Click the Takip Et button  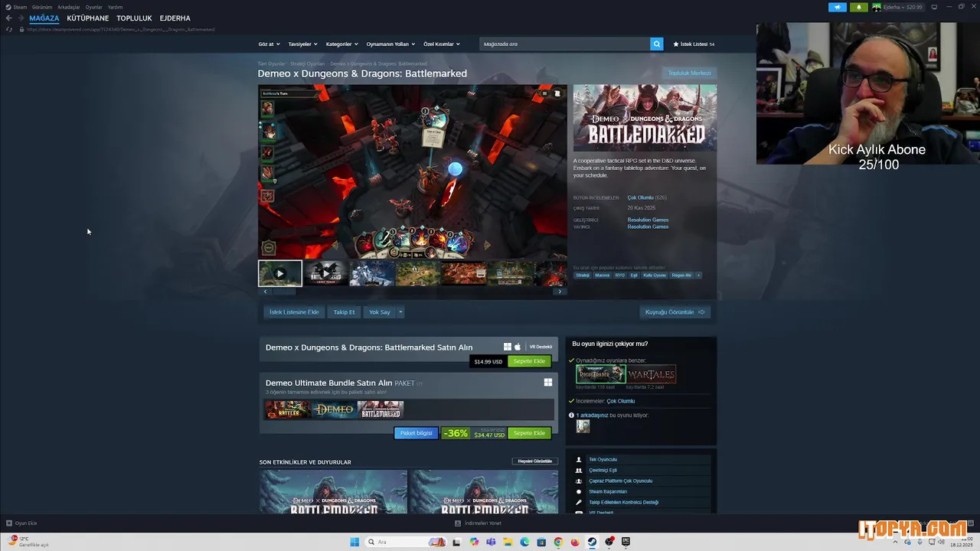point(344,312)
